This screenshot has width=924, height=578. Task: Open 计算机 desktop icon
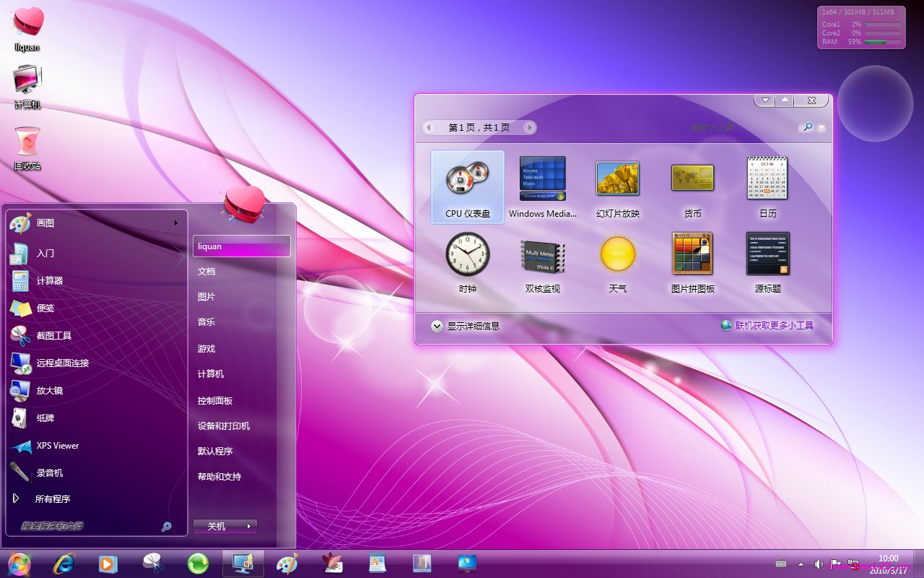click(x=27, y=87)
